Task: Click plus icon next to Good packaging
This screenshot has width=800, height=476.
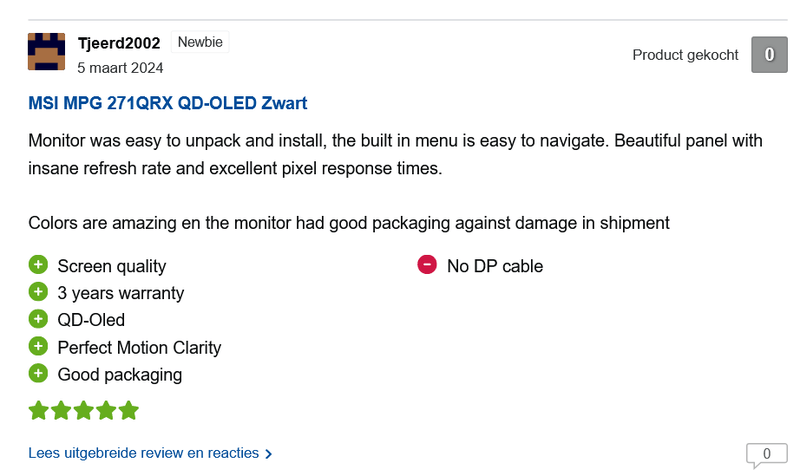Action: 38,373
